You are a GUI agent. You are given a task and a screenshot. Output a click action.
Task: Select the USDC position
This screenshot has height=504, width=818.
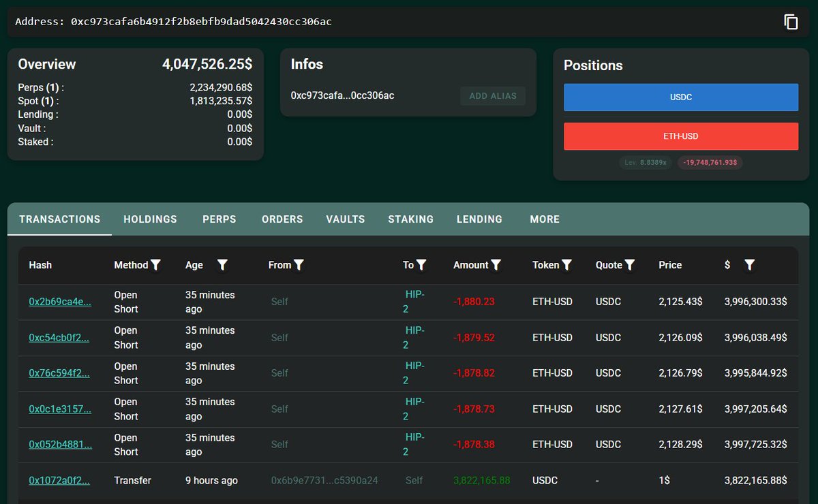click(x=680, y=97)
